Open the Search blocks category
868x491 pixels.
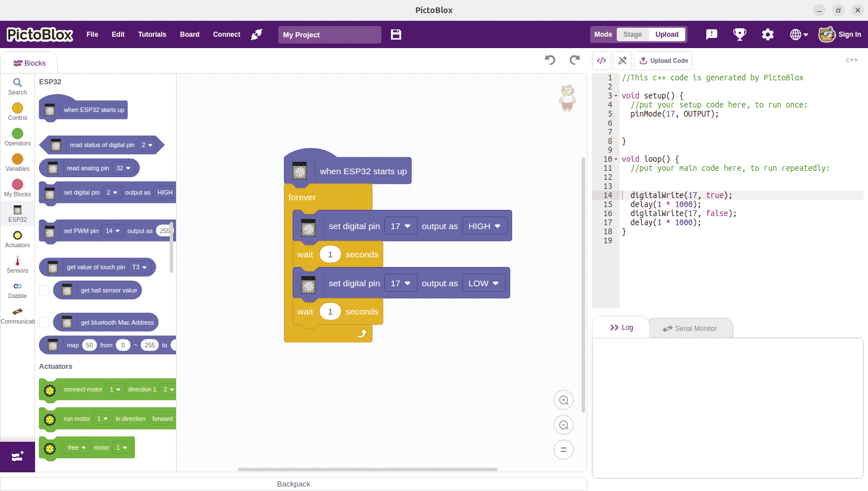18,87
